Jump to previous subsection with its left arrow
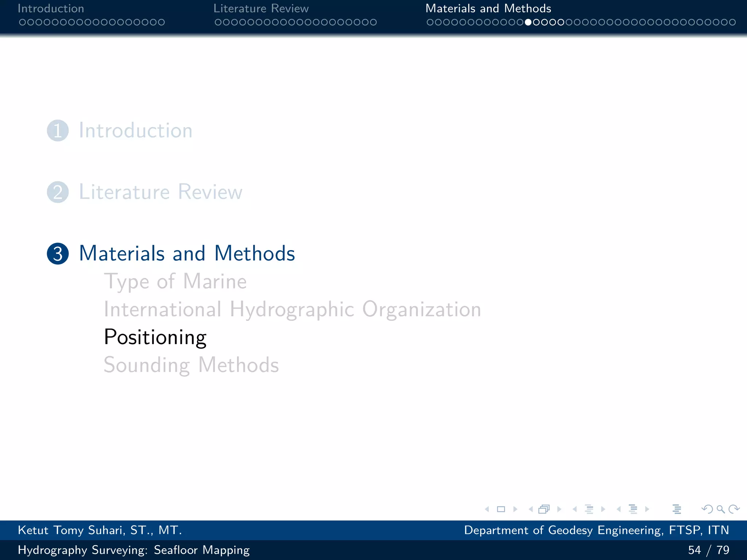Image resolution: width=747 pixels, height=560 pixels. click(575, 509)
